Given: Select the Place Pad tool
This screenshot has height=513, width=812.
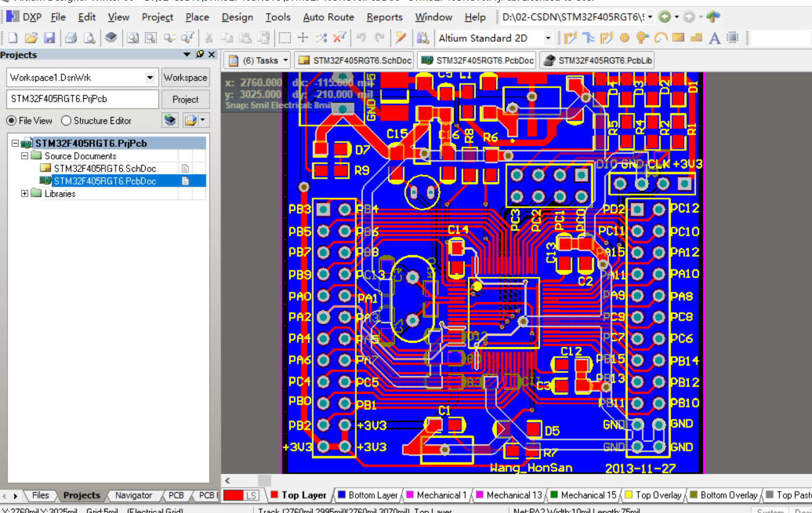Looking at the screenshot, I should click(x=624, y=38).
